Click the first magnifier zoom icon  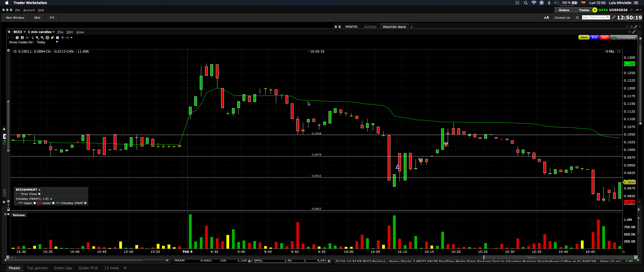pos(37,38)
